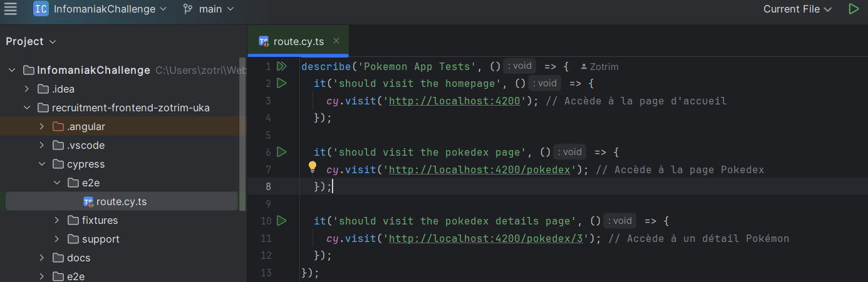Open the main branch dropdown
The height and width of the screenshot is (282, 868).
(x=209, y=9)
